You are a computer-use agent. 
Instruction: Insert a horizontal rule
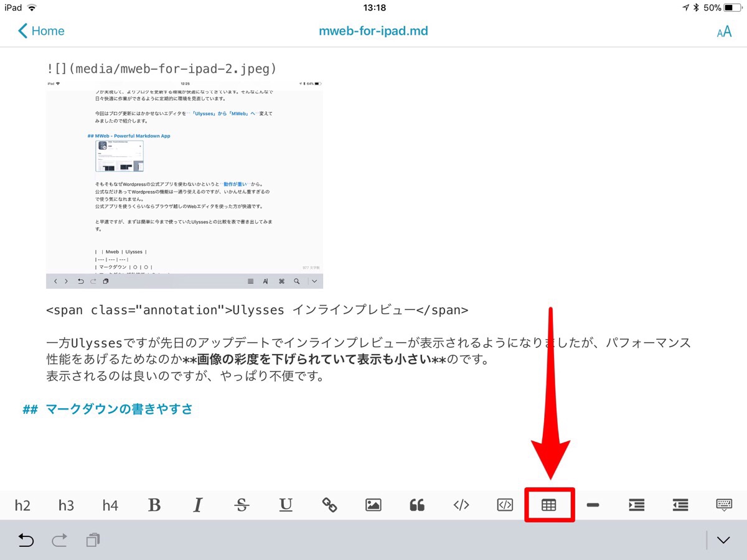pyautogui.click(x=593, y=505)
